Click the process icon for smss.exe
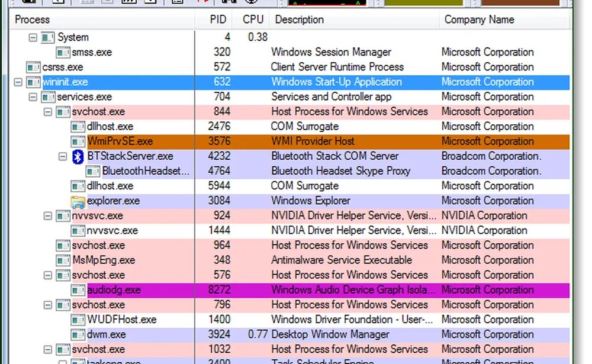The image size is (592, 364). pyautogui.click(x=63, y=52)
